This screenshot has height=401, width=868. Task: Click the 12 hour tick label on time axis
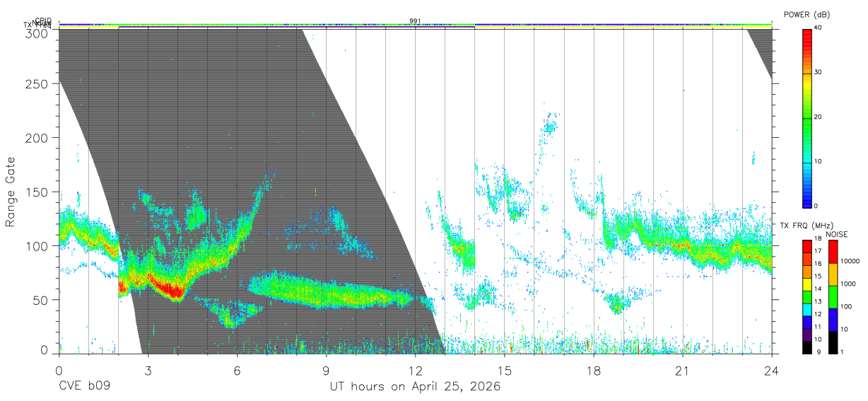415,371
